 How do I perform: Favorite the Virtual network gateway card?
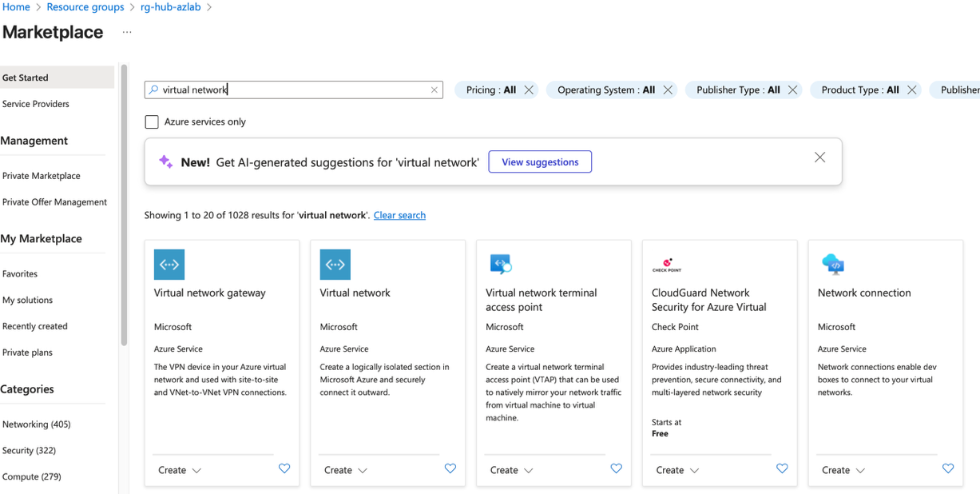(x=284, y=469)
